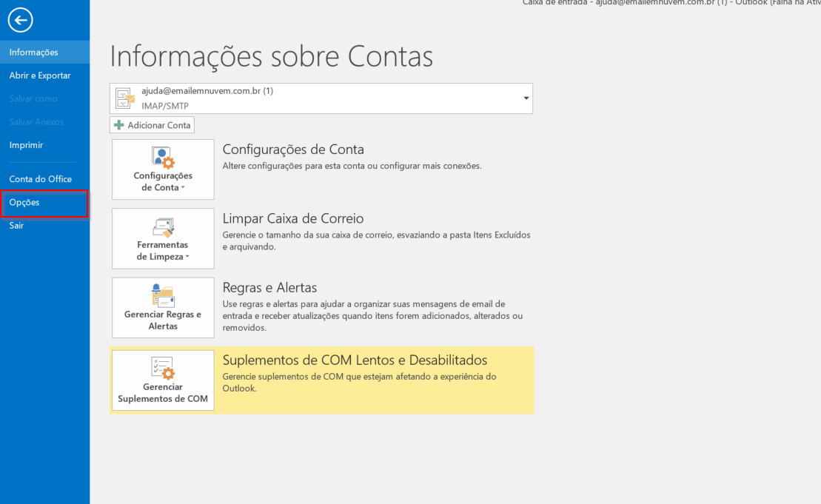
Task: Expand the Ferramentas de Limpeza dropdown label
Action: 162,251
